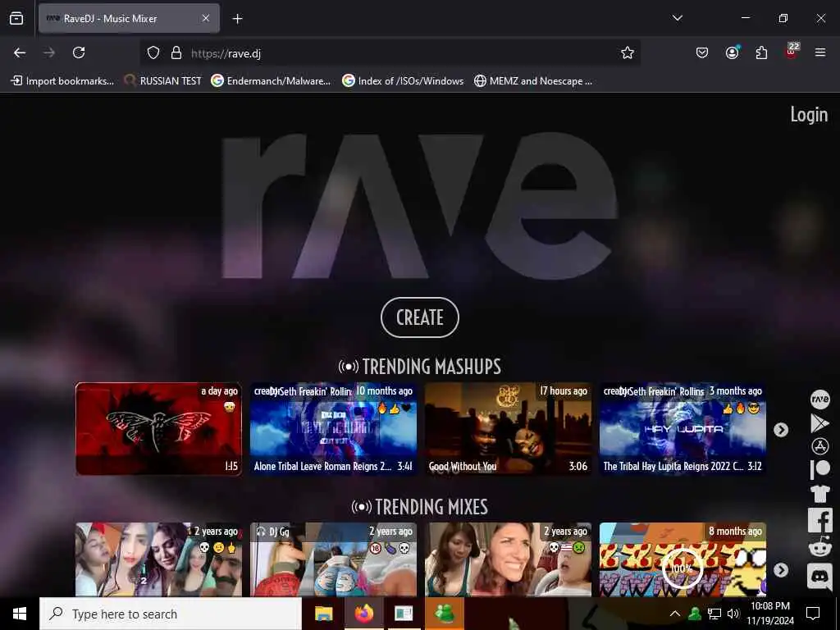Open the notification center icon
840x630 pixels.
click(813, 614)
